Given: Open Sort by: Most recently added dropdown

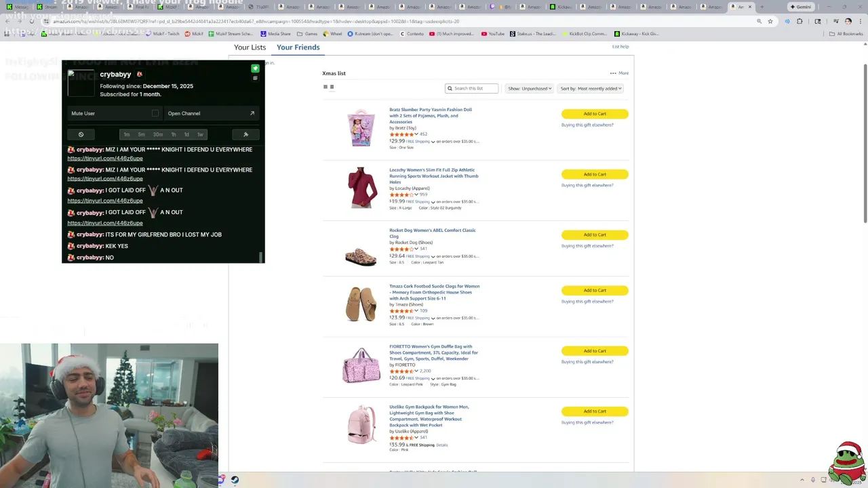Looking at the screenshot, I should [591, 88].
